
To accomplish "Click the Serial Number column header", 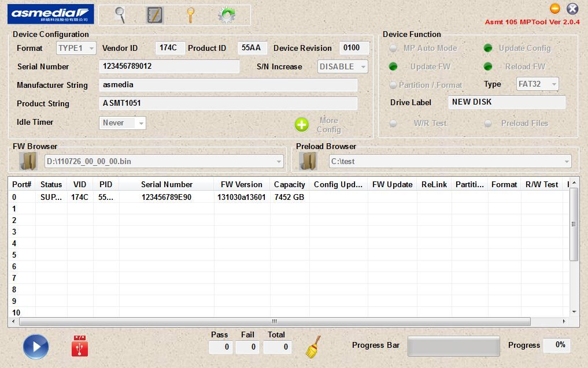I will point(167,184).
